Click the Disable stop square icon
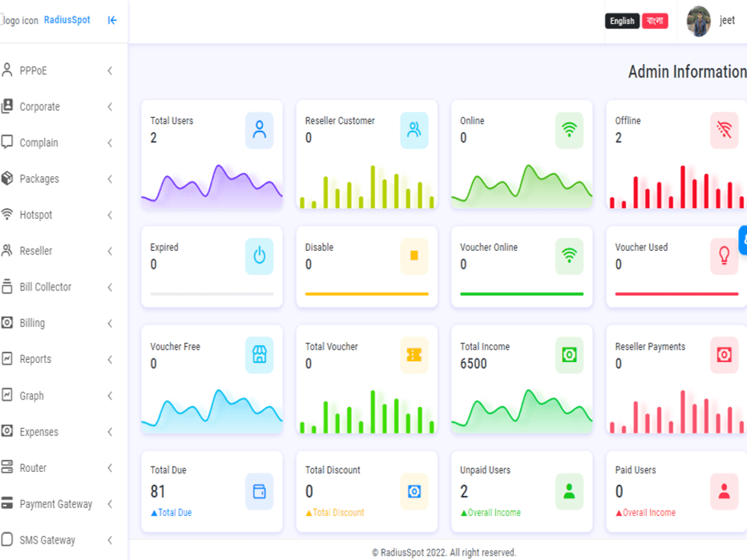 pyautogui.click(x=414, y=256)
